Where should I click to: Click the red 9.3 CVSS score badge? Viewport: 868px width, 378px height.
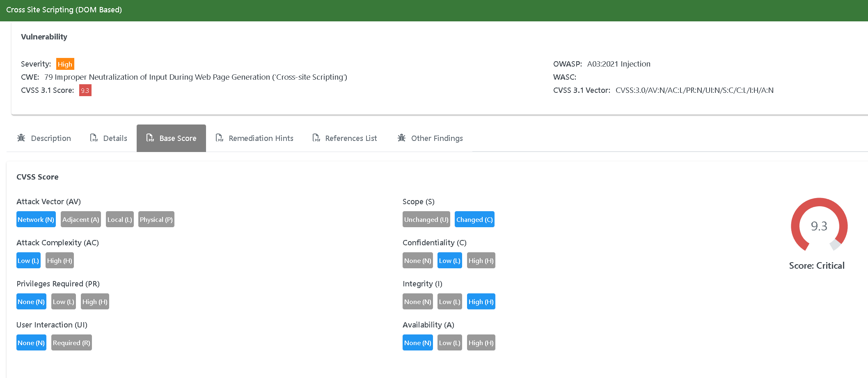[x=85, y=90]
